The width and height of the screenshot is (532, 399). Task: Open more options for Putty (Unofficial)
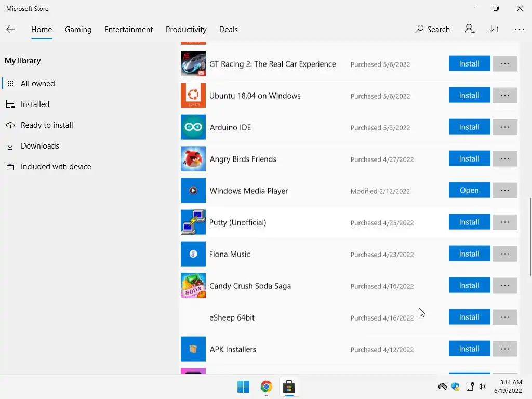tap(505, 222)
